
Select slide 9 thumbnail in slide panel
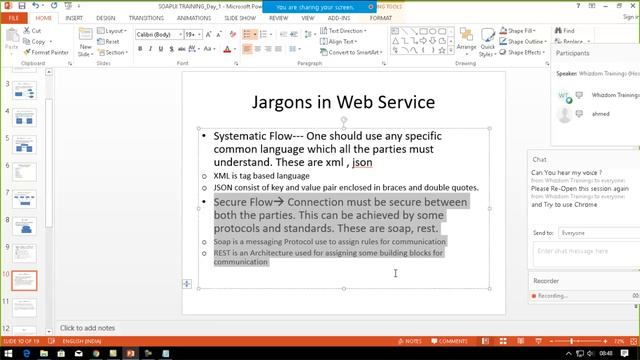point(24,253)
